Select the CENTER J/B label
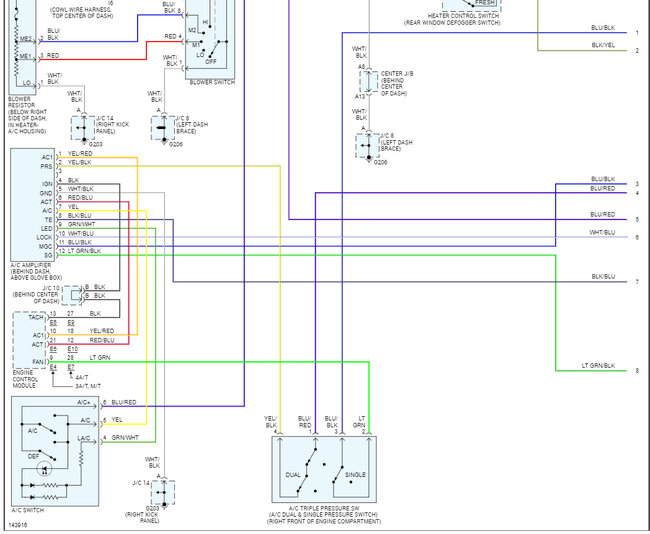 [397, 73]
